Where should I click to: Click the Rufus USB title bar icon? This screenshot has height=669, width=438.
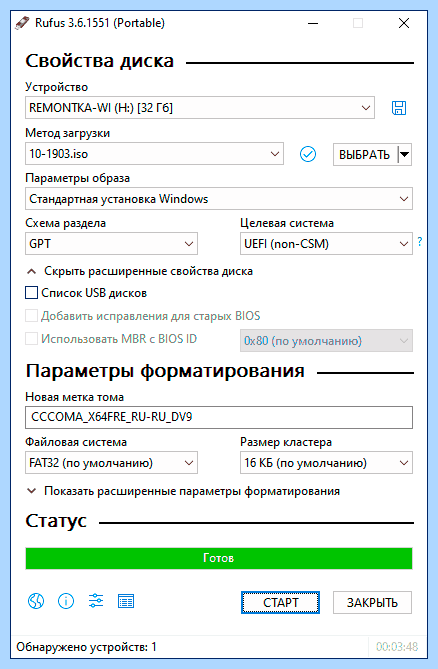22,23
